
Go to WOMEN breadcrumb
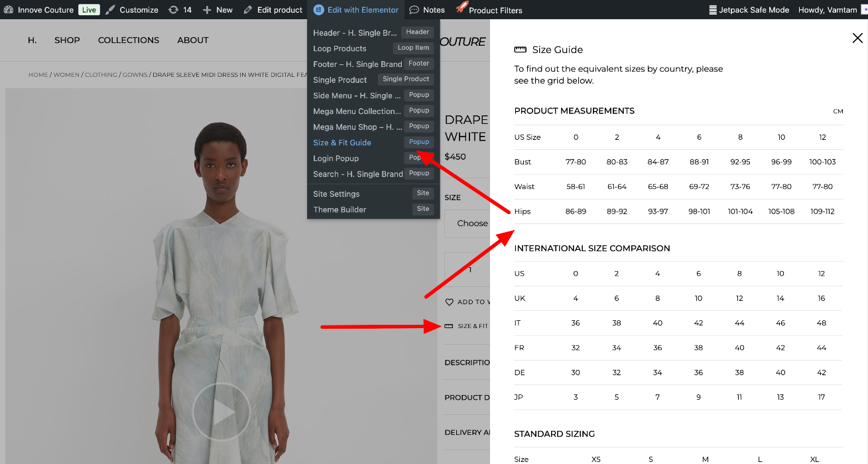tap(66, 75)
